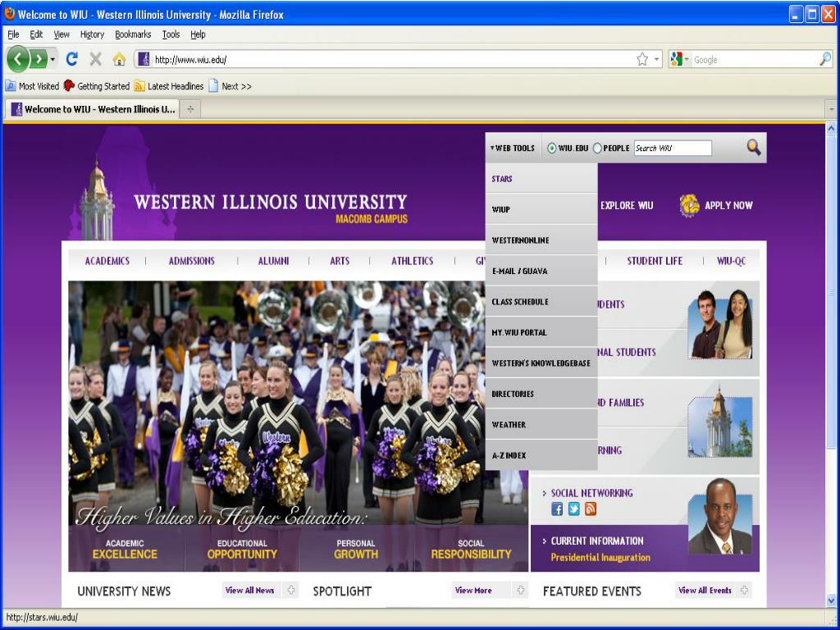Open the address bar history dropdown arrow

click(x=657, y=59)
